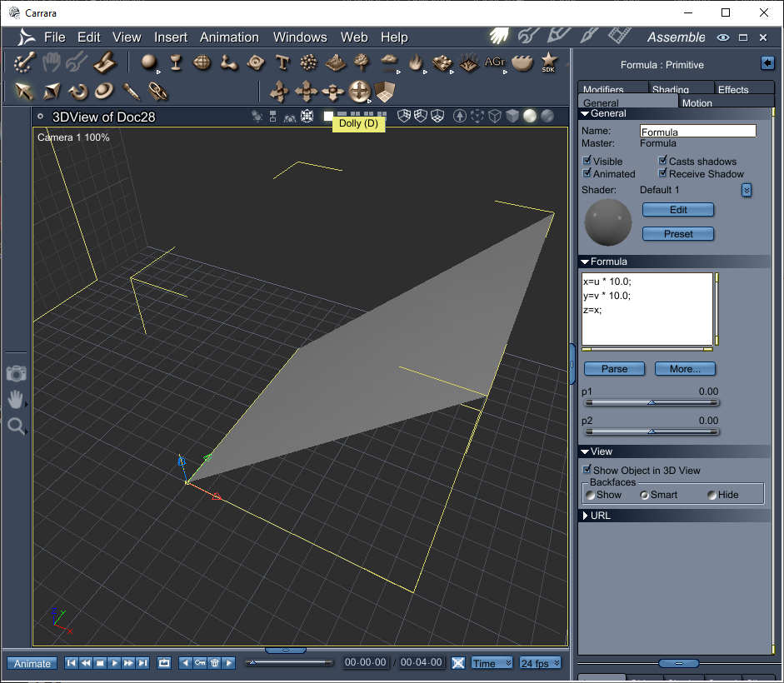Collapse the General section
The image size is (784, 683).
[585, 113]
